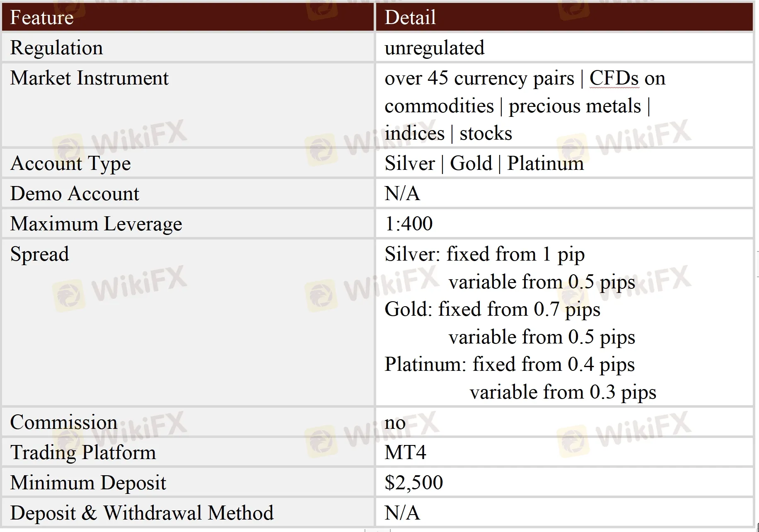Select the Commission label cell
The width and height of the screenshot is (759, 532).
tap(64, 422)
